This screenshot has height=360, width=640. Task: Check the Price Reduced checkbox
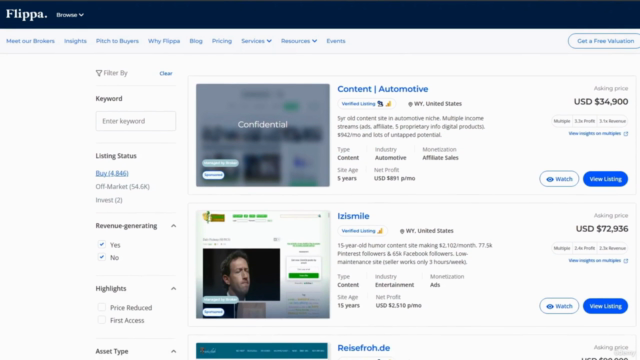point(102,307)
